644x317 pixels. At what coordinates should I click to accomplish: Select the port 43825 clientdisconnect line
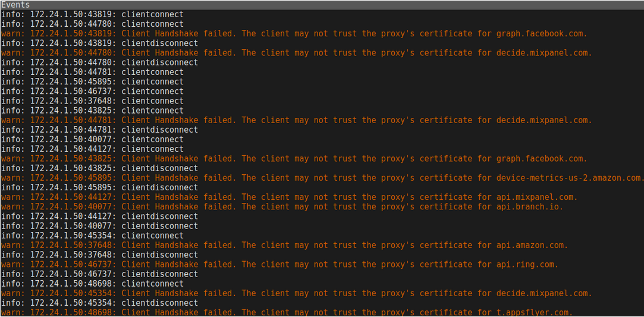pos(100,168)
